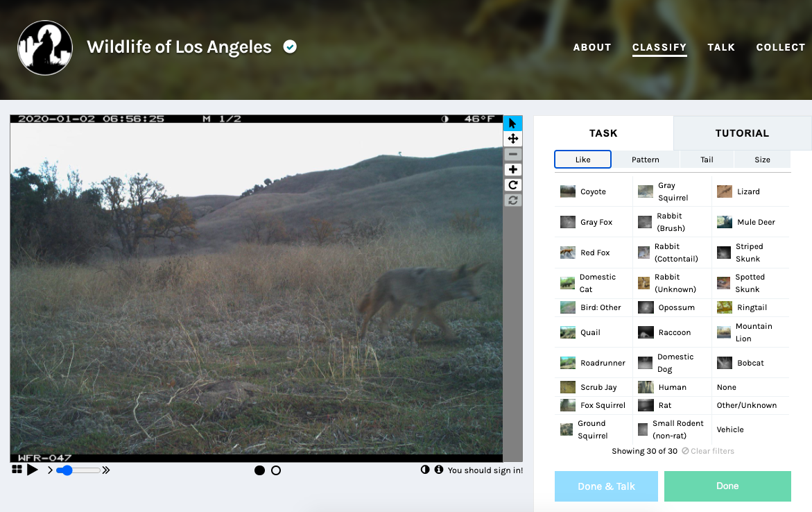Image resolution: width=812 pixels, height=512 pixels.
Task: Pick Striped Skunk
Action: coord(751,253)
